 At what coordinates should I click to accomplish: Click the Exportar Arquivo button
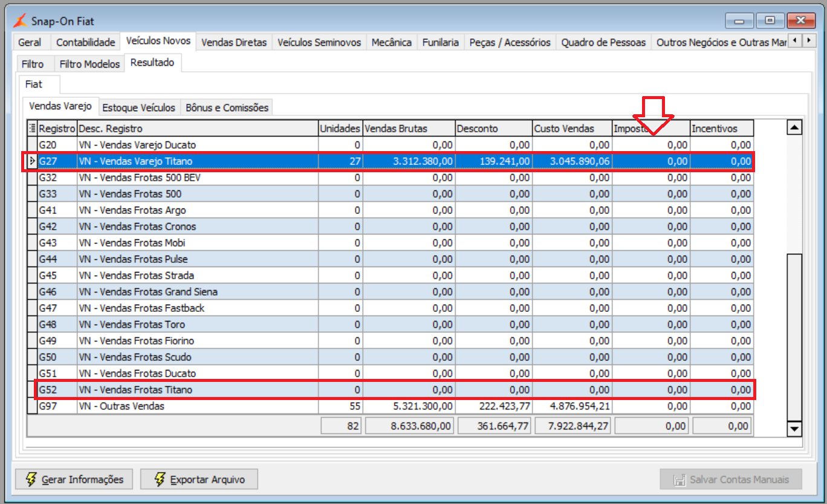(199, 479)
